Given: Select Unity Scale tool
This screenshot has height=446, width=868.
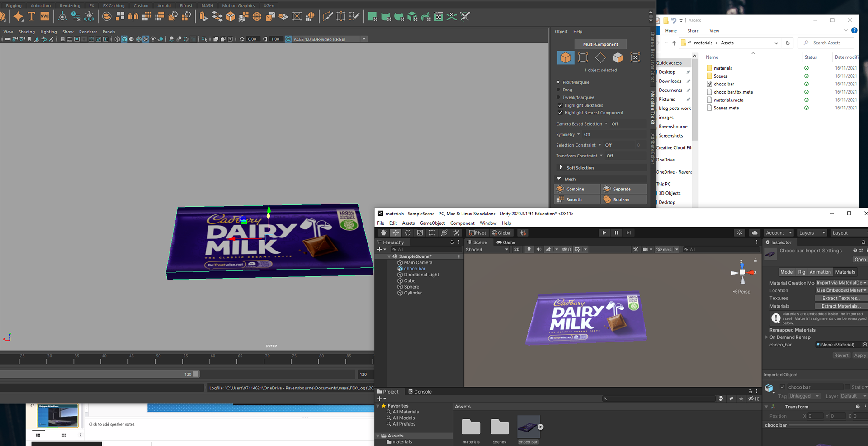Looking at the screenshot, I should click(x=420, y=233).
